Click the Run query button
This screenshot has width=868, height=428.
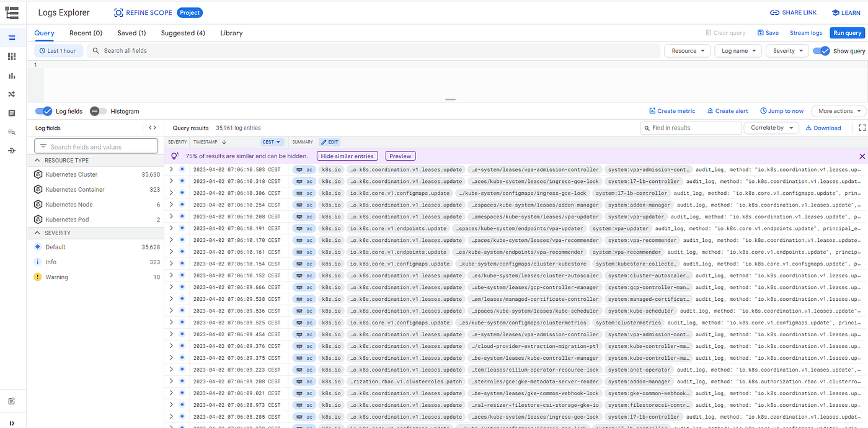click(x=848, y=33)
